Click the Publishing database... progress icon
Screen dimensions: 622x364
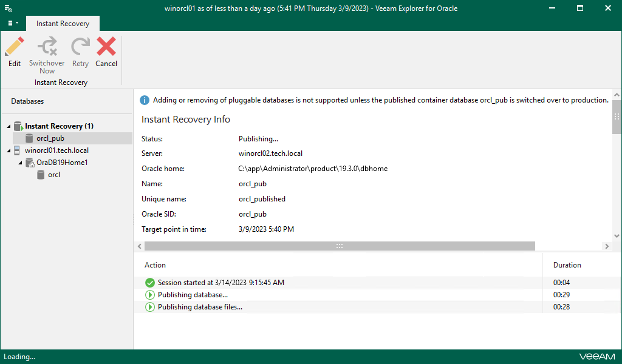pyautogui.click(x=150, y=295)
